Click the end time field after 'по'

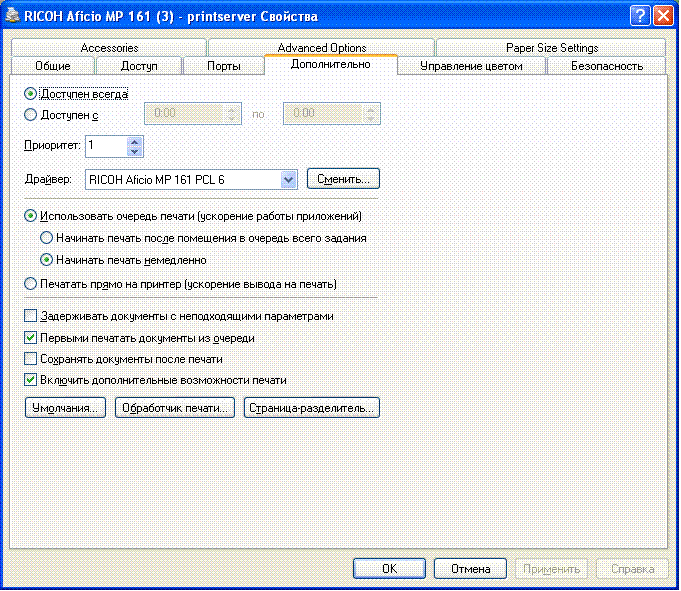(x=331, y=114)
